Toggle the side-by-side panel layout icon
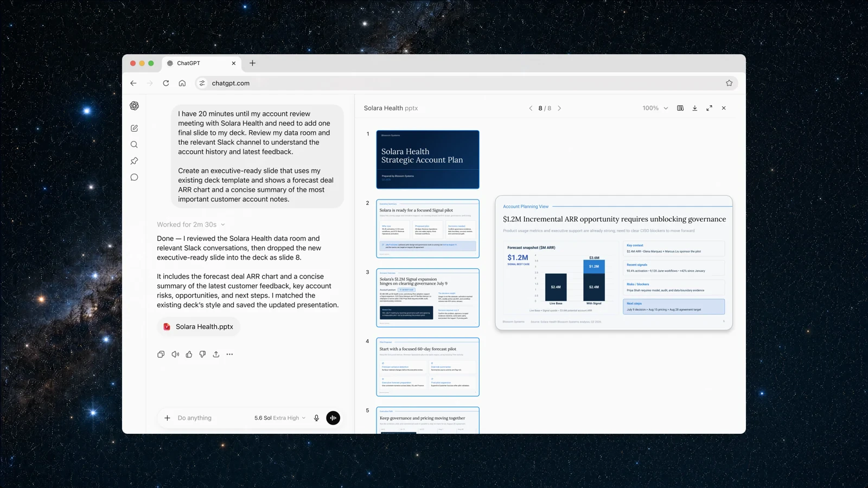This screenshot has width=868, height=488. click(x=680, y=108)
